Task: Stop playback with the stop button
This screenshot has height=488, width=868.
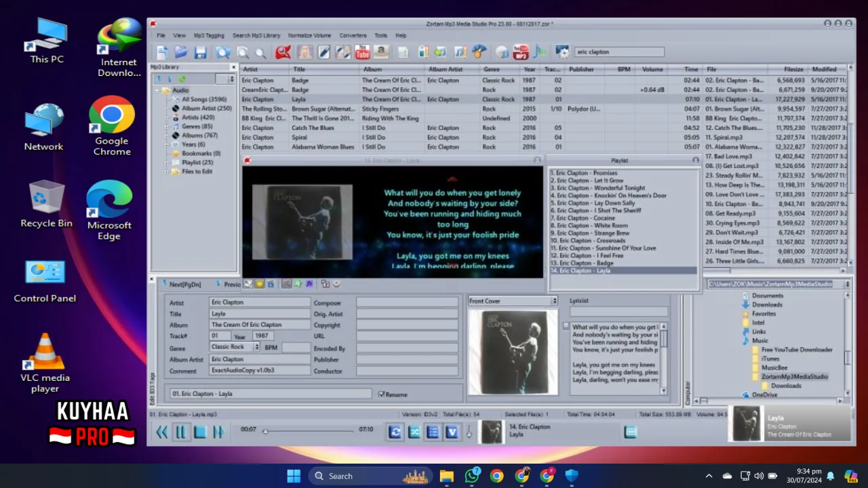Action: tap(200, 432)
